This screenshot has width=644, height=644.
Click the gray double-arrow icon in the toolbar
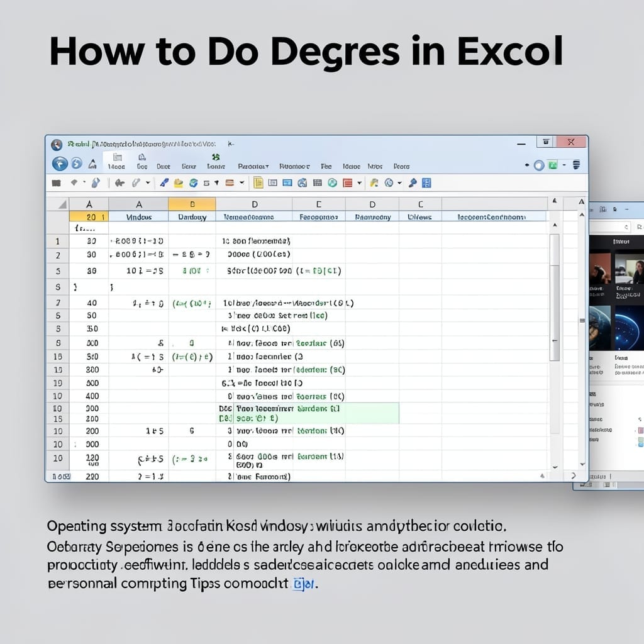click(120, 183)
